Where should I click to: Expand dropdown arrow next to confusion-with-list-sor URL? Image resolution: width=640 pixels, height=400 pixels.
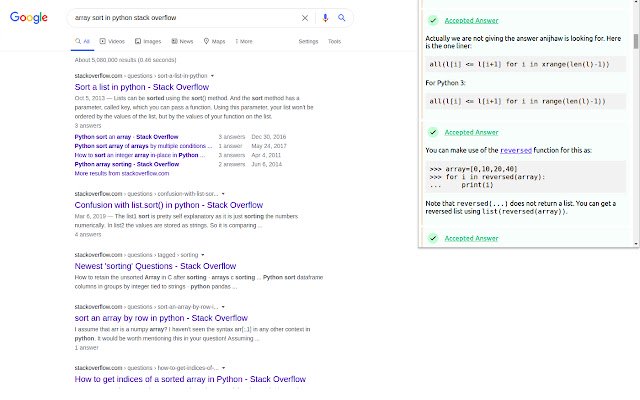pyautogui.click(x=223, y=194)
